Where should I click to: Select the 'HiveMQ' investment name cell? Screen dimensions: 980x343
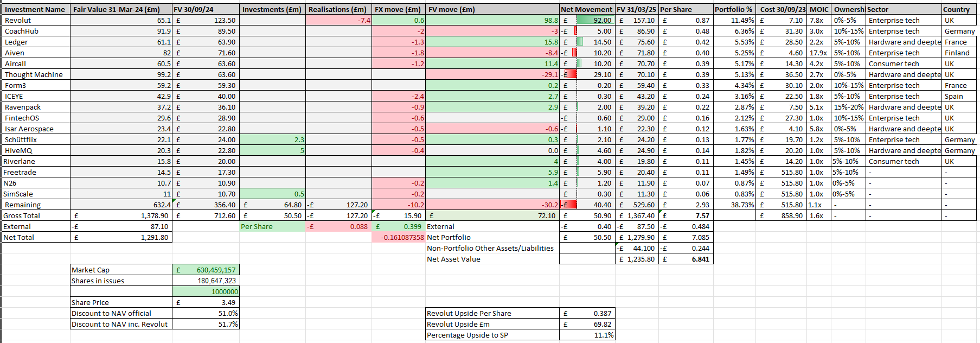(36, 150)
